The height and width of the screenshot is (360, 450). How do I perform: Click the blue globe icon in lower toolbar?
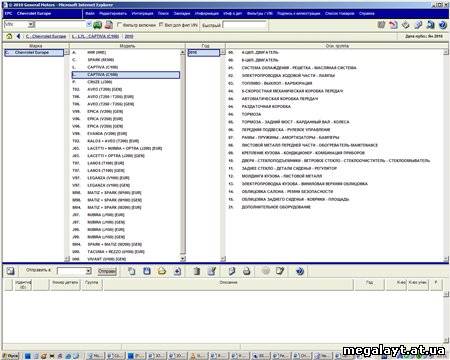[x=300, y=271]
